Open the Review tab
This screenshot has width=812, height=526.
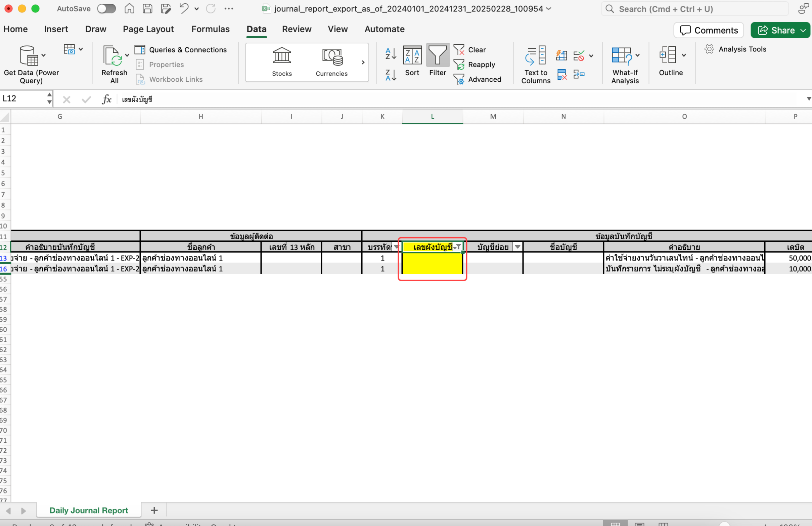pos(297,29)
